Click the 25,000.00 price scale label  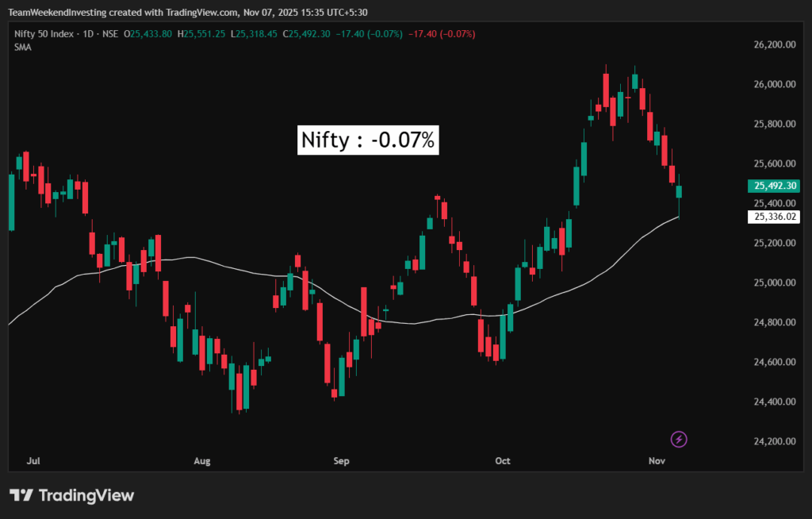[x=774, y=283]
